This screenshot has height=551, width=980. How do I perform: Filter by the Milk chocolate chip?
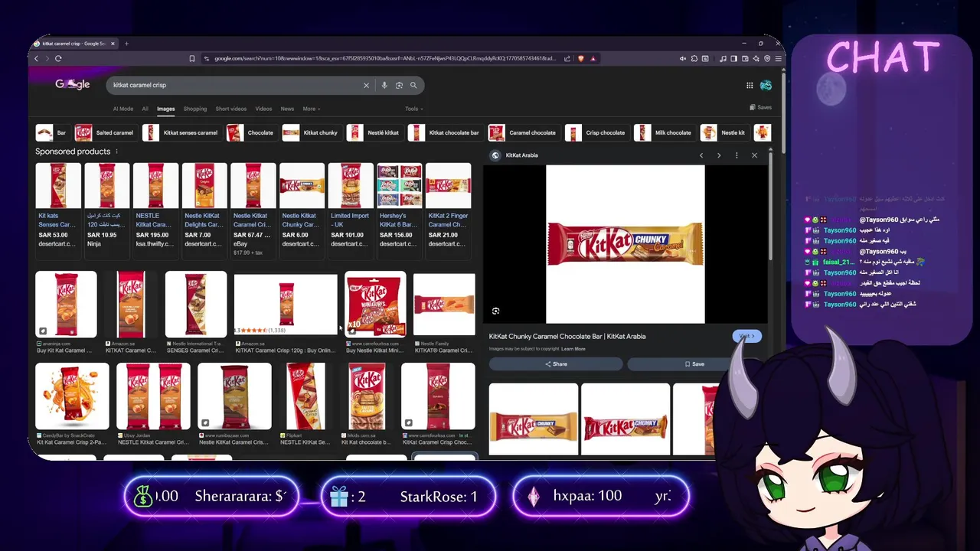point(664,132)
